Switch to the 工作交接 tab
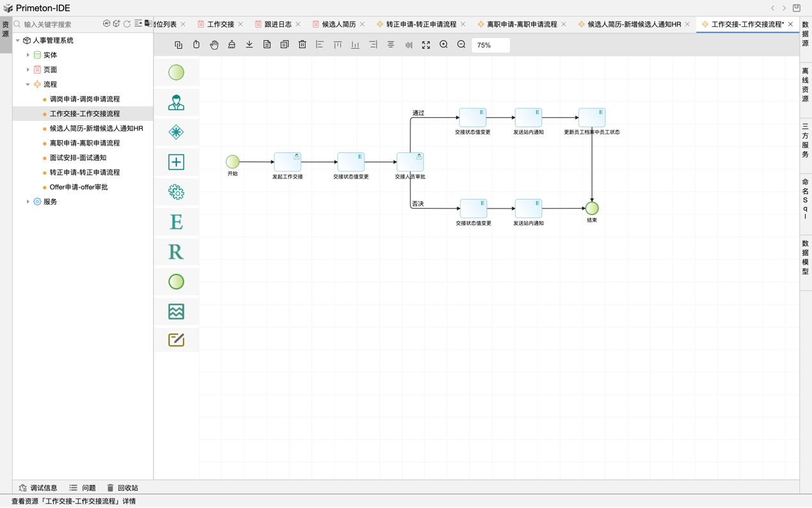This screenshot has height=508, width=812. [x=220, y=24]
